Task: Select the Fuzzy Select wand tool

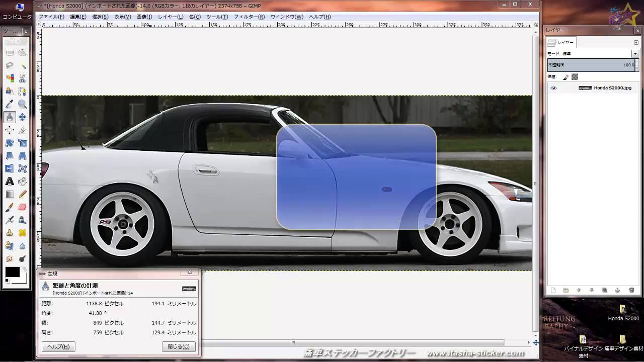Action: [23, 65]
